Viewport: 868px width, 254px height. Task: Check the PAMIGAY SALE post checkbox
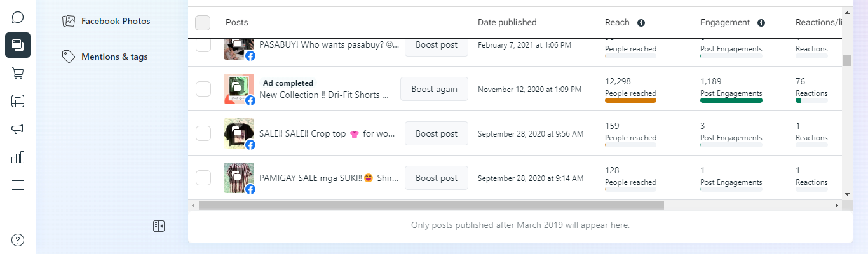(x=203, y=178)
